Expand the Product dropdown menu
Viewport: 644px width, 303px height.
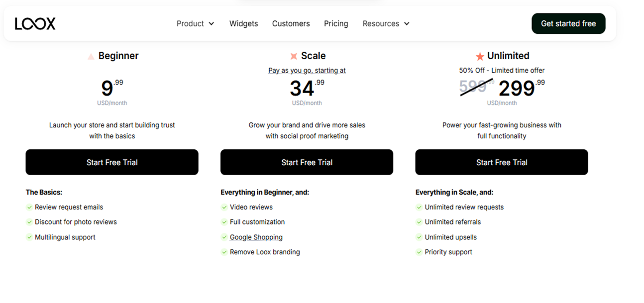[x=195, y=23]
